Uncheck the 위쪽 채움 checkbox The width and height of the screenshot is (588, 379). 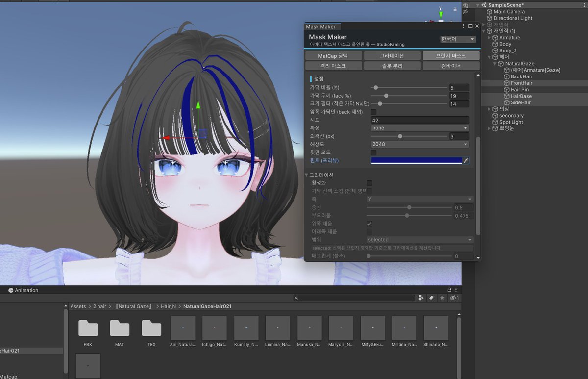(369, 224)
